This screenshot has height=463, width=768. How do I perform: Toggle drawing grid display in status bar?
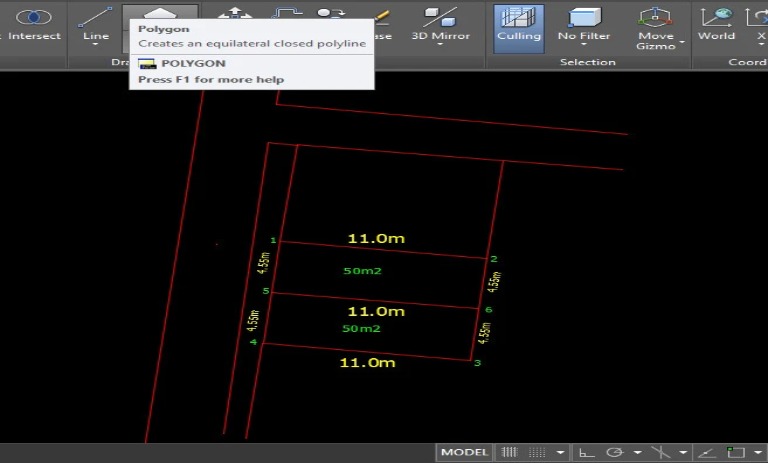coord(510,452)
